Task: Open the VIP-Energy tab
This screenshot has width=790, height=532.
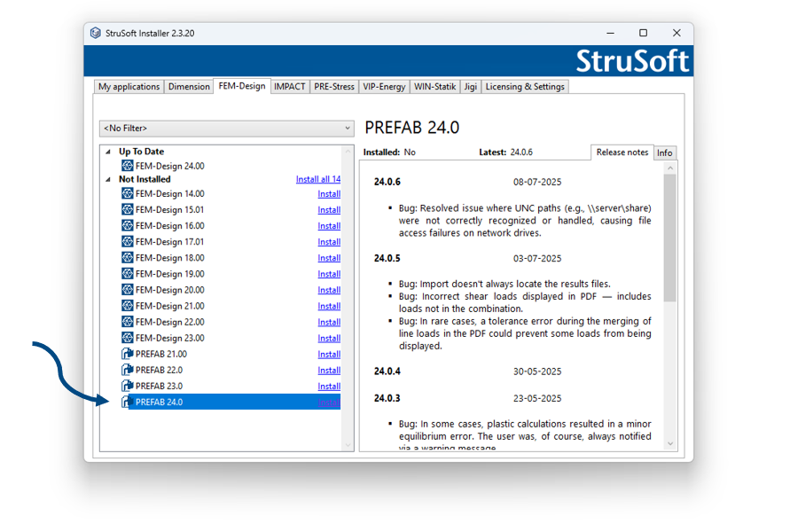Action: (384, 87)
